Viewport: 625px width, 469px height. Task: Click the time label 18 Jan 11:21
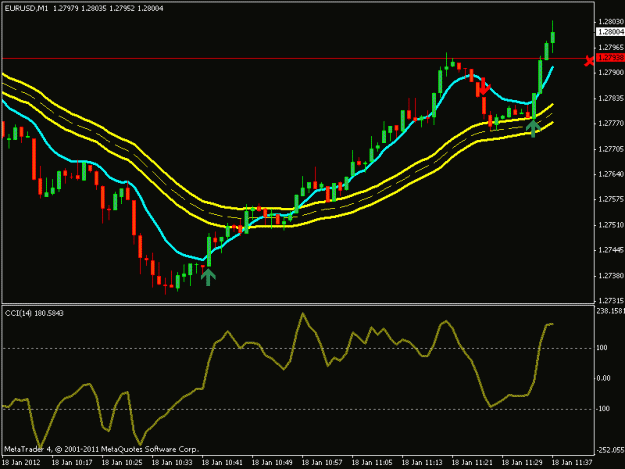(472, 463)
